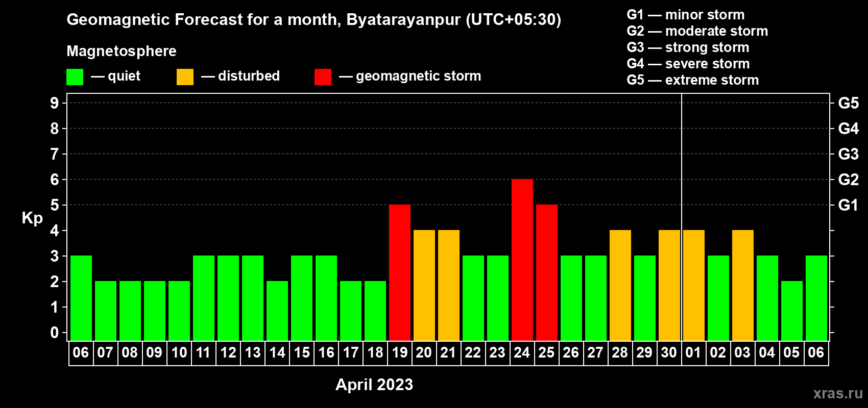Screen dimensions: 868x408
Task: Click the G4 label on right axis
Action: [x=849, y=129]
